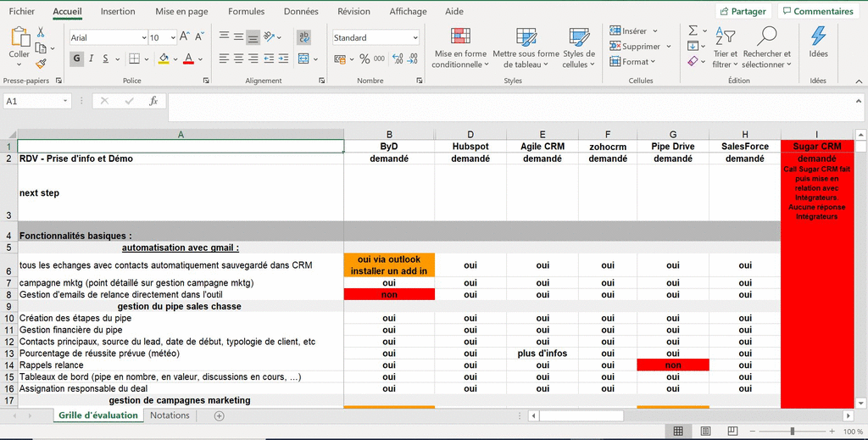The width and height of the screenshot is (868, 440).
Task: Open the Notations sheet tab
Action: coord(170,415)
